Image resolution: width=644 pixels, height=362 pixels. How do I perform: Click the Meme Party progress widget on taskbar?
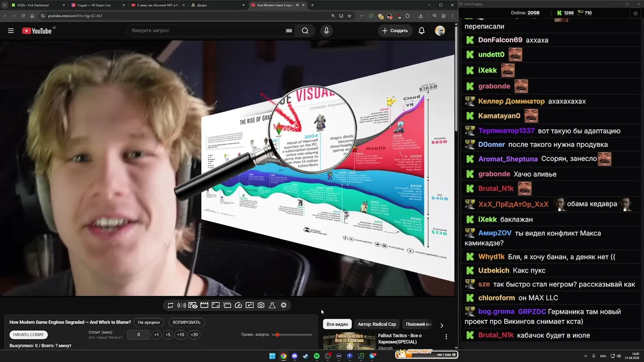[427, 354]
